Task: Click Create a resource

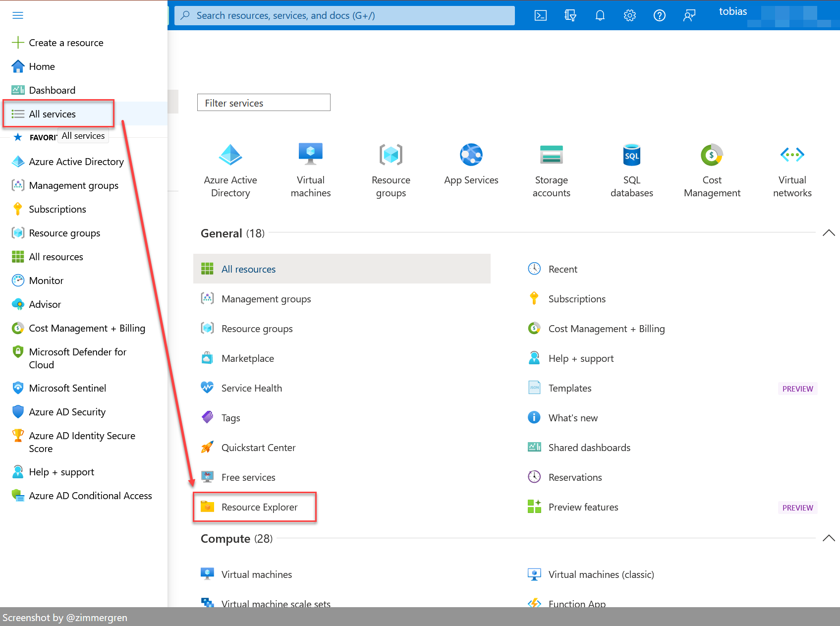Action: [66, 43]
